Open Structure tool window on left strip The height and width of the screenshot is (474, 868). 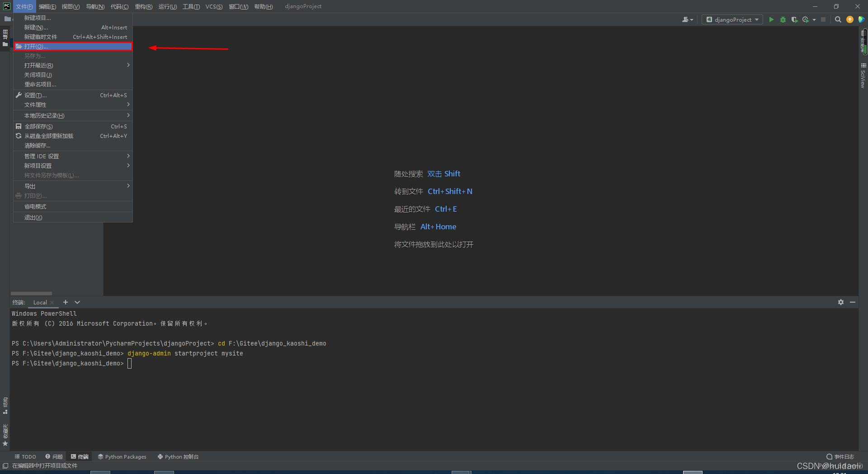pos(5,405)
